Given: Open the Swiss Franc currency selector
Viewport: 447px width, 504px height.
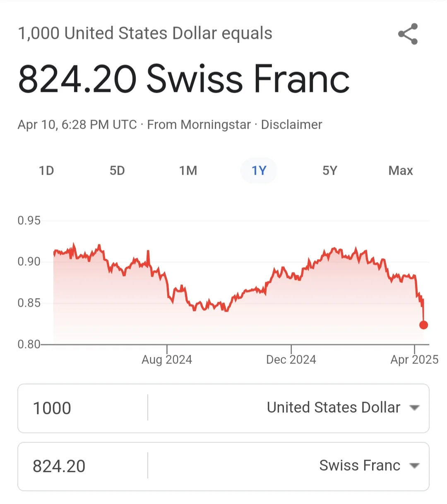Looking at the screenshot, I should point(360,466).
